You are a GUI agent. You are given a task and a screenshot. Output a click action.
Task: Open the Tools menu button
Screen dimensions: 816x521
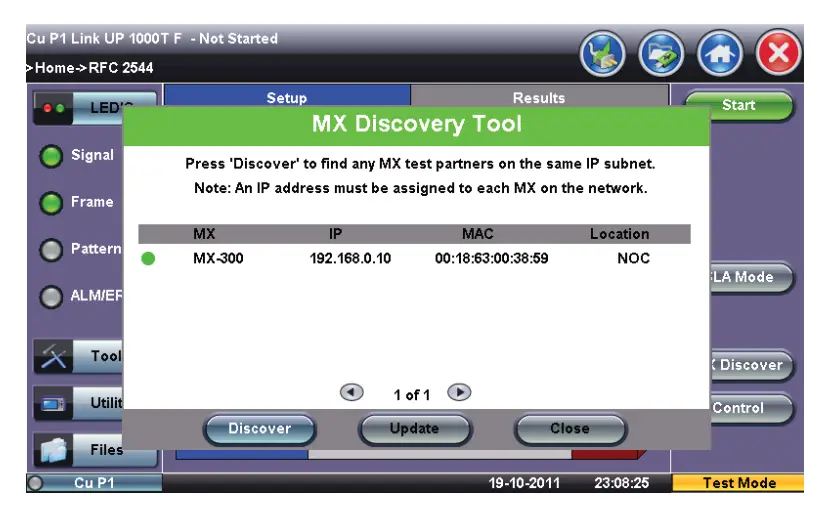point(78,357)
